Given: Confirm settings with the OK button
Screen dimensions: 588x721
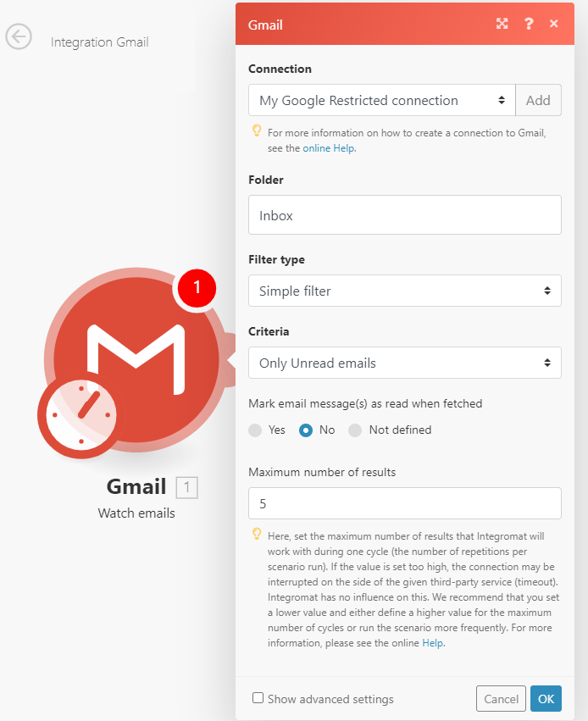Looking at the screenshot, I should (x=546, y=699).
